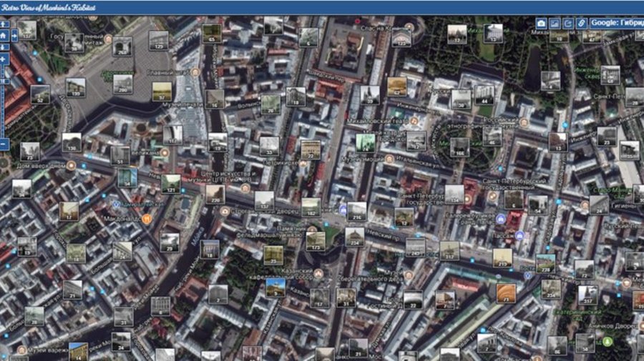Pan the map up with the arrow button
This screenshot has height=361, width=644.
point(4,24)
